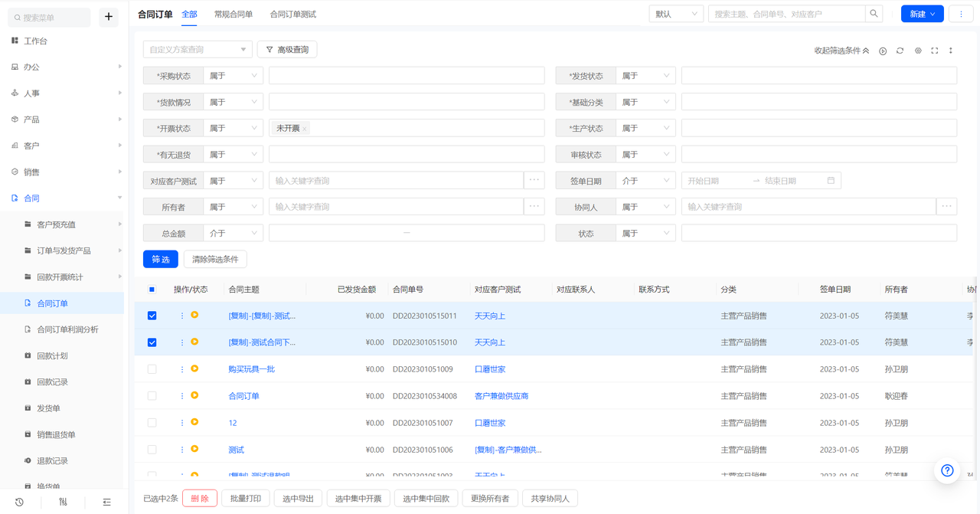This screenshot has height=514, width=980.
Task: Click the calendar icon in 签单日期 range
Action: point(831,181)
